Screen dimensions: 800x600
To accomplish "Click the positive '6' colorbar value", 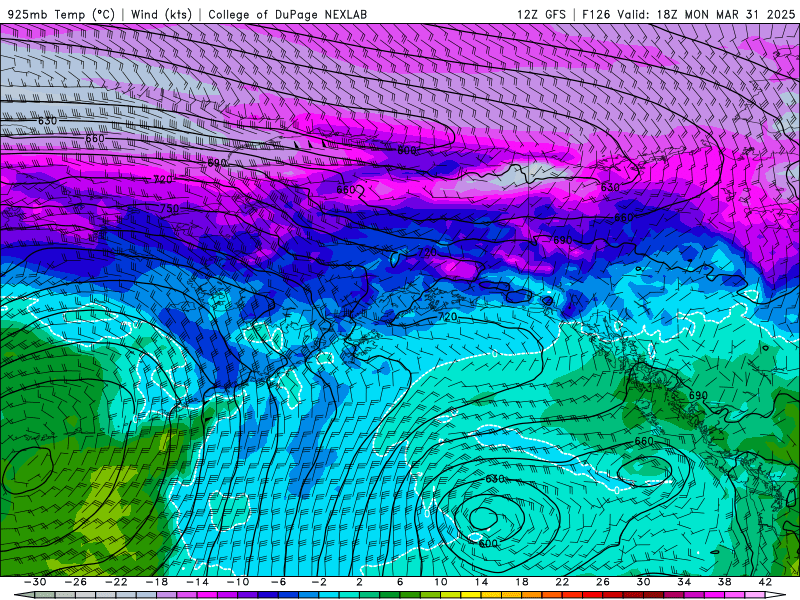I will (x=400, y=582).
